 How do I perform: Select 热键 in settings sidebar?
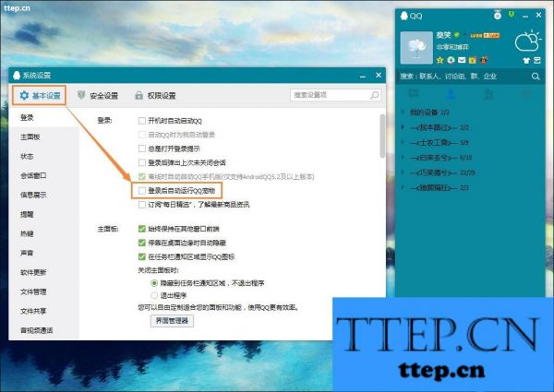pyautogui.click(x=44, y=233)
